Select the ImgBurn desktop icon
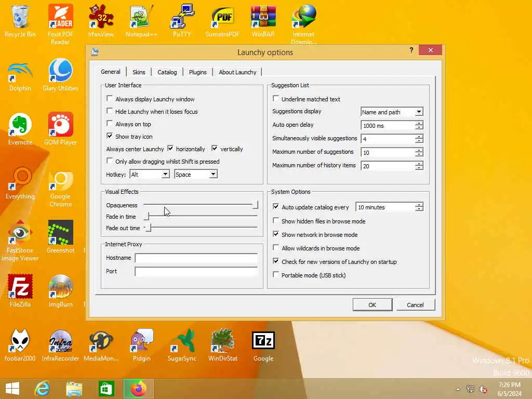 60,290
